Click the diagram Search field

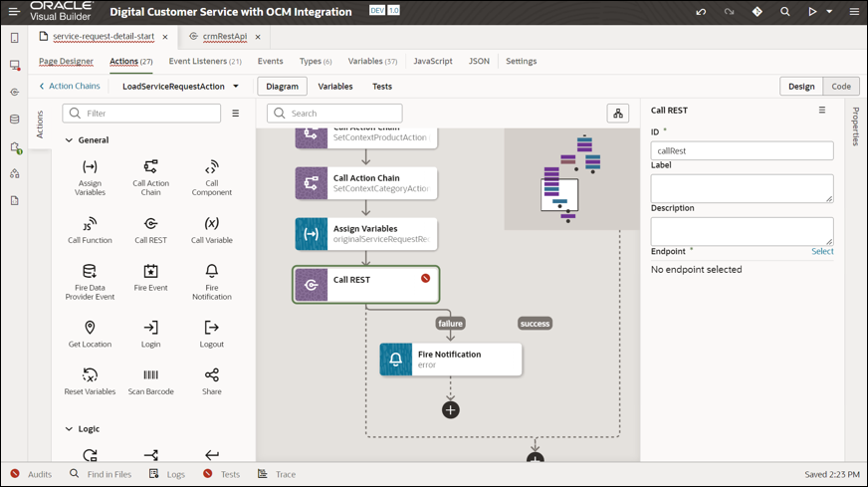(334, 113)
